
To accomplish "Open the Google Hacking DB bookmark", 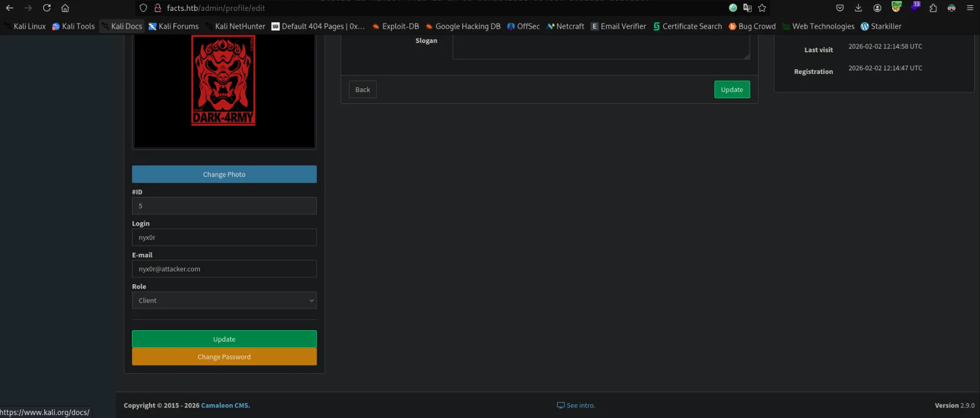I will click(x=463, y=26).
